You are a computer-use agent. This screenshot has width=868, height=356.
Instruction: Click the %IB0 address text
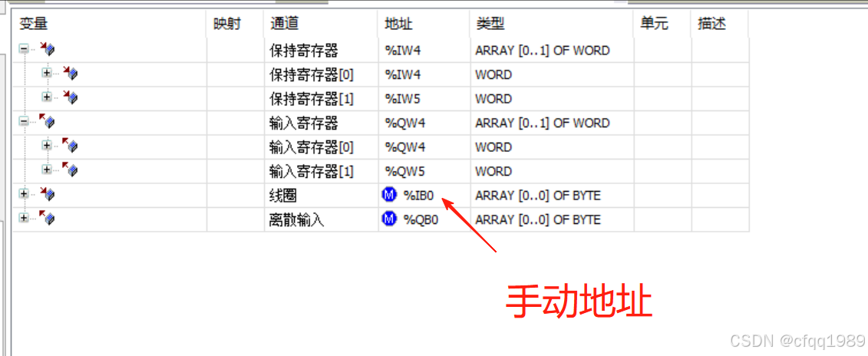coord(419,196)
